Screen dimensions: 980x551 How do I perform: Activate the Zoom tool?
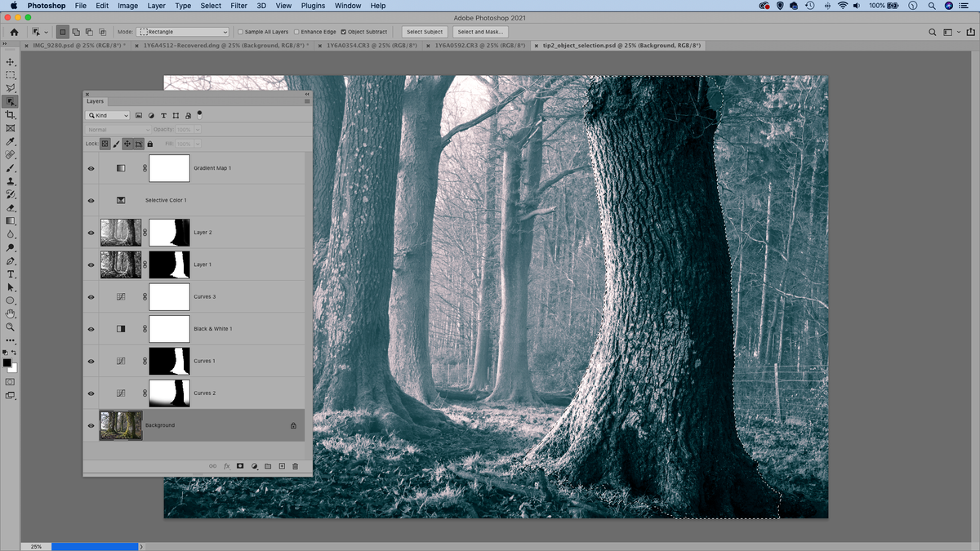point(10,327)
